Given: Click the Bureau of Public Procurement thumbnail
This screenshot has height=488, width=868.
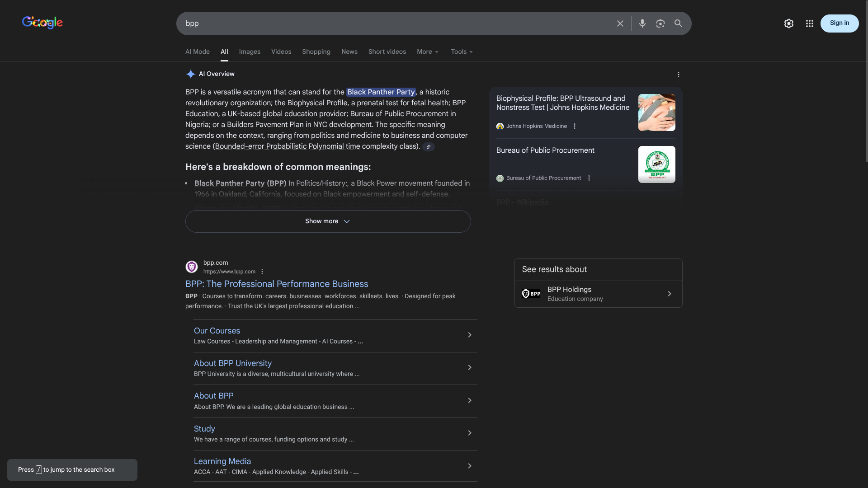Looking at the screenshot, I should coord(656,164).
